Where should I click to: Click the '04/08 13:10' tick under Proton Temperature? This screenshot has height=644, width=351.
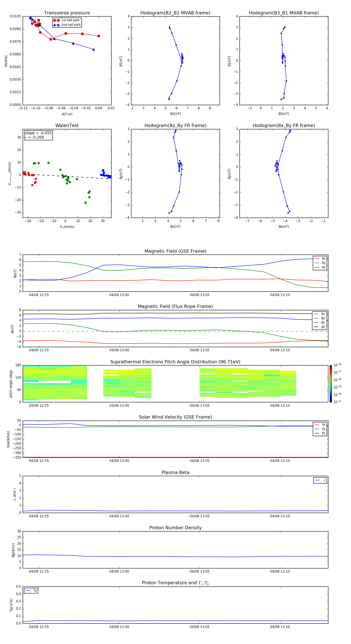(x=280, y=627)
